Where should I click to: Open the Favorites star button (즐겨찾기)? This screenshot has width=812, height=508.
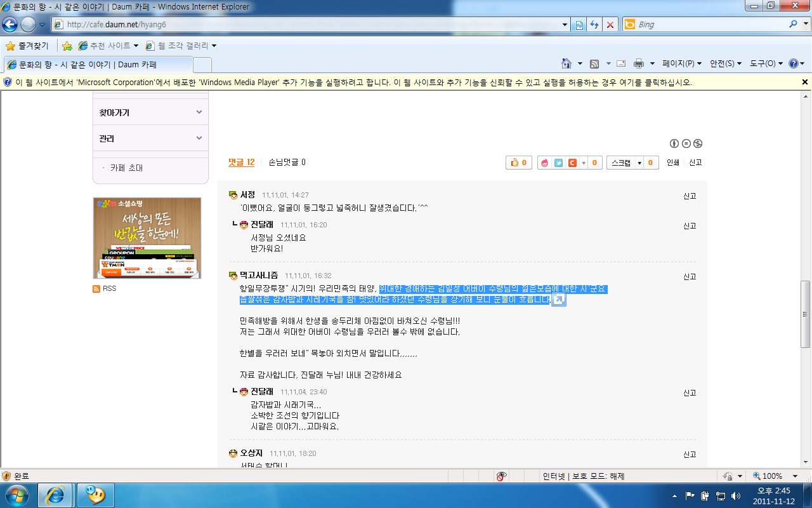pyautogui.click(x=27, y=46)
